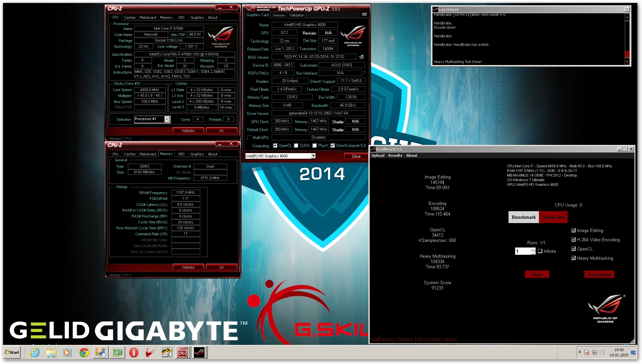
Task: Open the Upload menu in RealBench
Action: 378,155
